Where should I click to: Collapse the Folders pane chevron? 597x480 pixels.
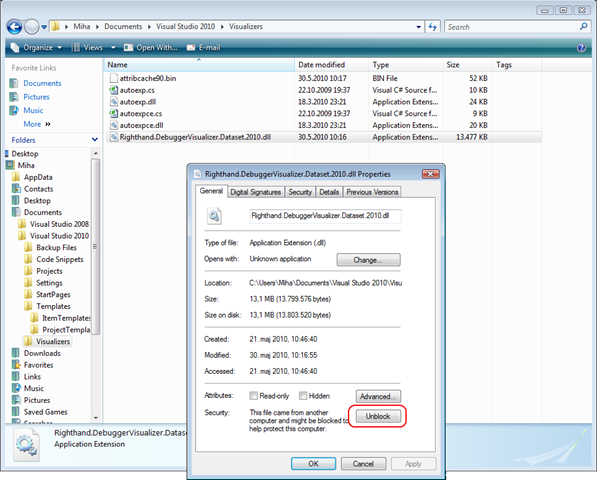94,140
